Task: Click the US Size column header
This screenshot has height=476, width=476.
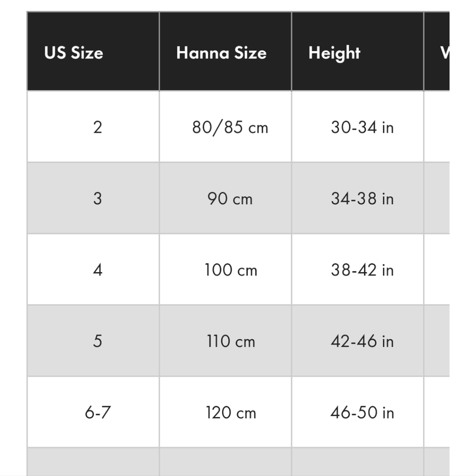Action: click(x=93, y=51)
